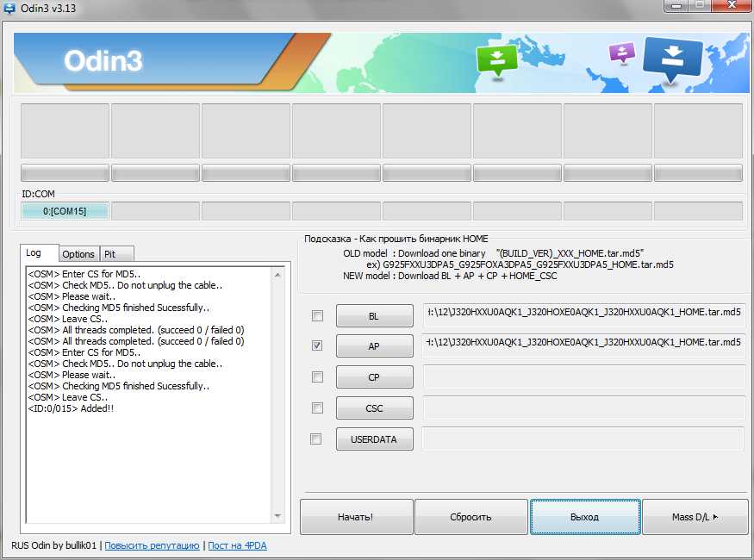
Task: Click the first '<OSM> Enter CS for MD5..' line
Action: (84, 274)
